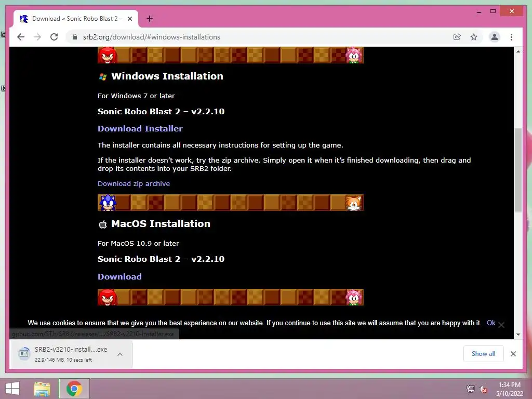Click the Download Installer link
The image size is (532, 399).
(140, 129)
